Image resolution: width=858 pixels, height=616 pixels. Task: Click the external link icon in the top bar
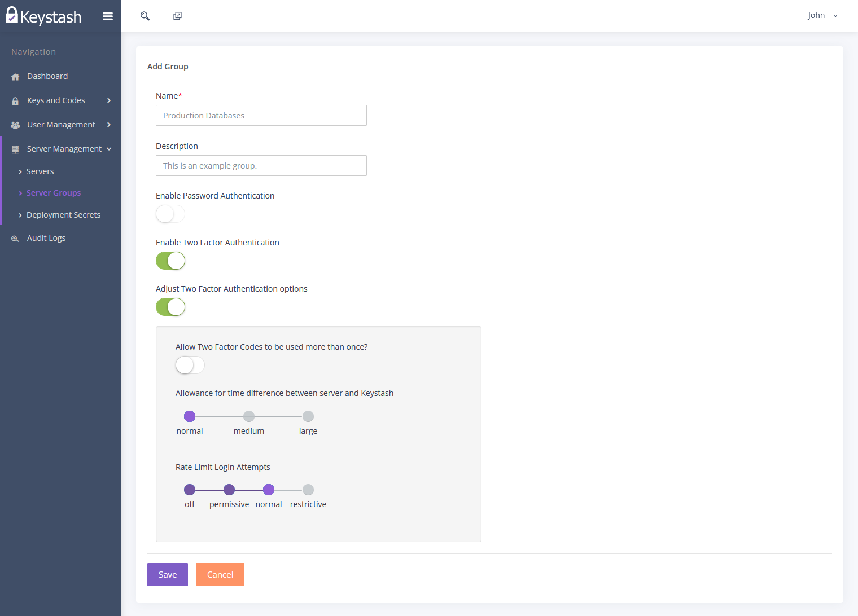point(177,16)
